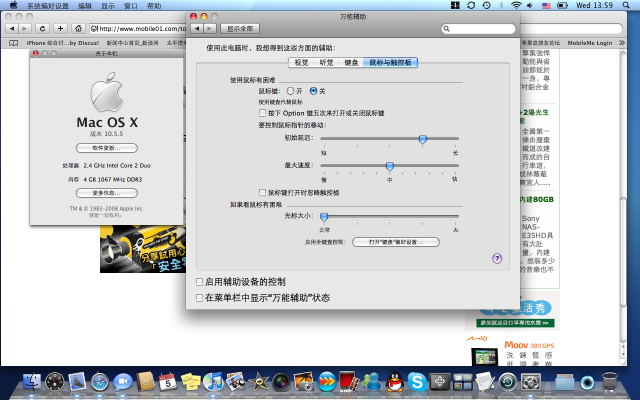The height and width of the screenshot is (400, 640).
Task: Open the volume icon in menu bar
Action: tap(530, 5)
